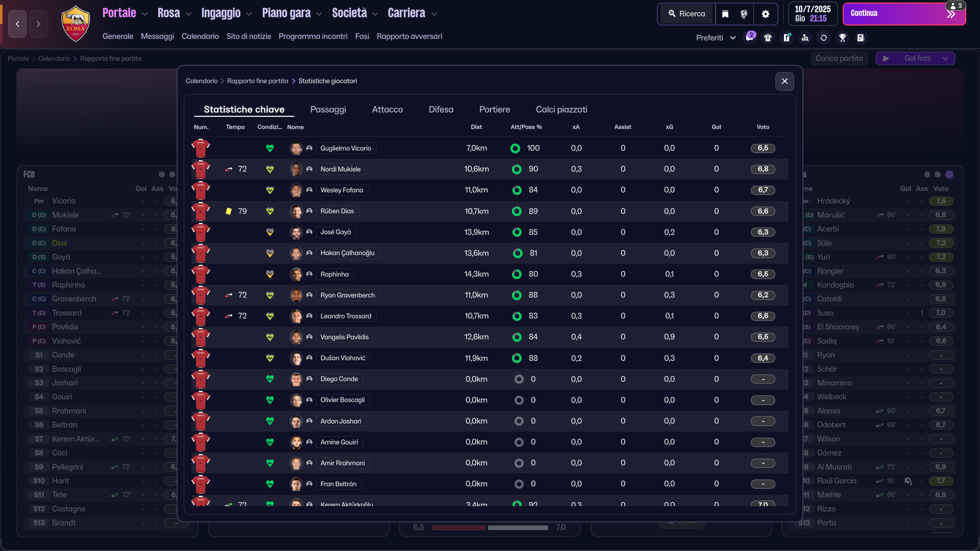Sort table by Voto column header

(x=763, y=127)
